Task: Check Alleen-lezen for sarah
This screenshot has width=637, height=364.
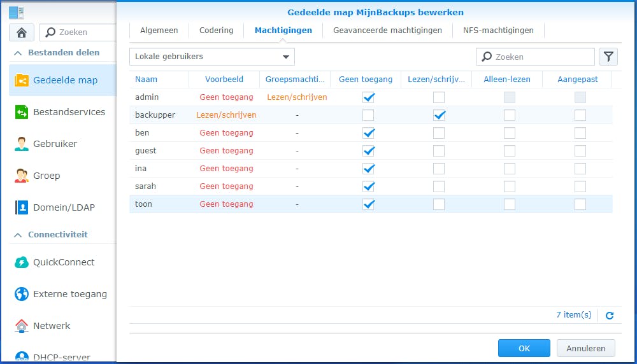Action: [510, 186]
